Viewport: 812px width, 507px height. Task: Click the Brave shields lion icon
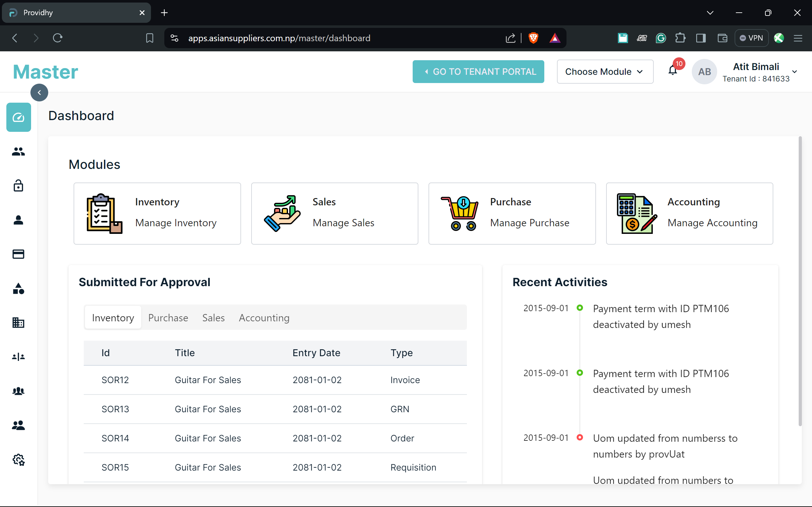point(533,38)
